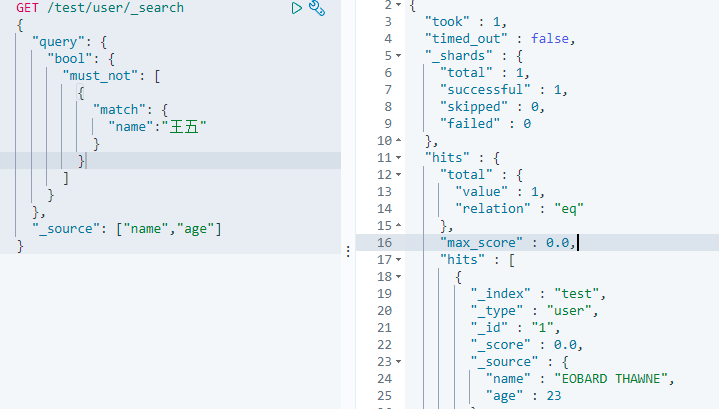
Task: Click the max_score value in the response
Action: pyautogui.click(x=558, y=243)
